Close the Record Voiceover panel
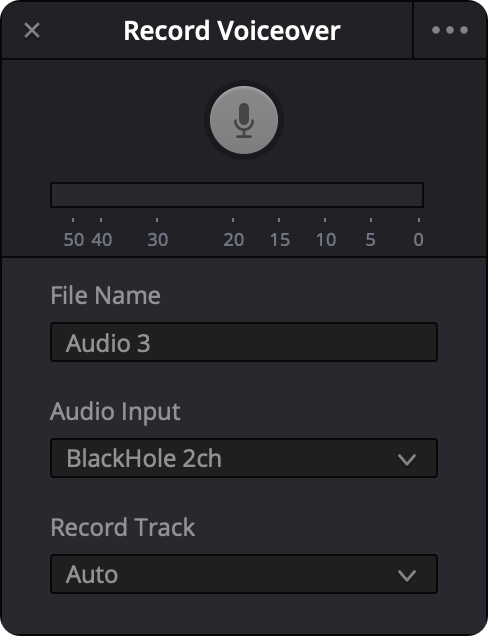 click(x=32, y=30)
